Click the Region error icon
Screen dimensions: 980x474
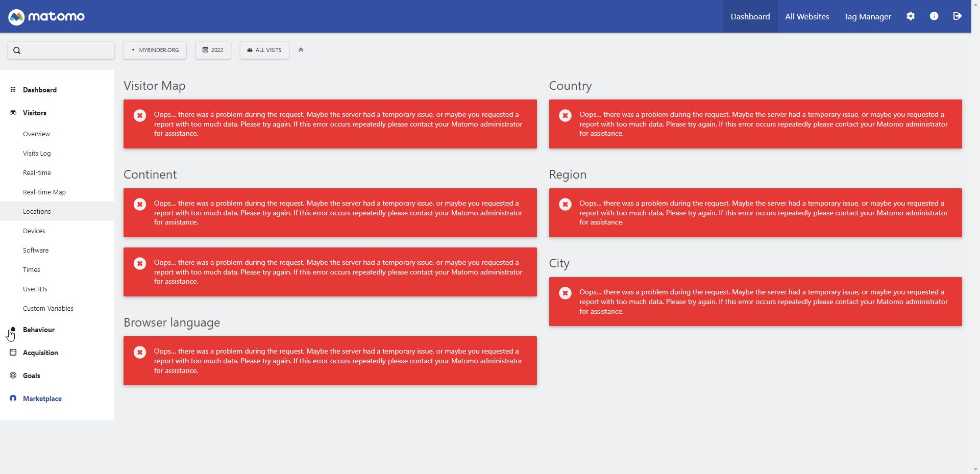tap(565, 205)
